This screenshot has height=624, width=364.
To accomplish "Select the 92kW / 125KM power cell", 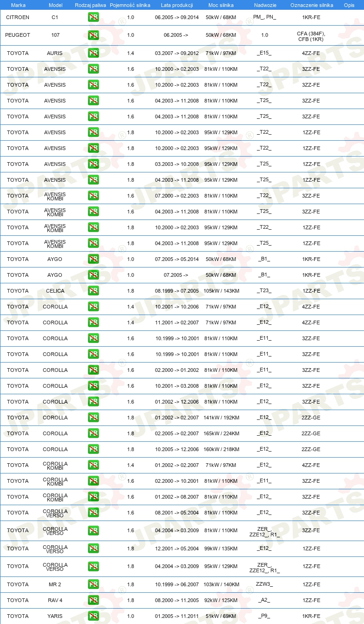I will tap(221, 600).
